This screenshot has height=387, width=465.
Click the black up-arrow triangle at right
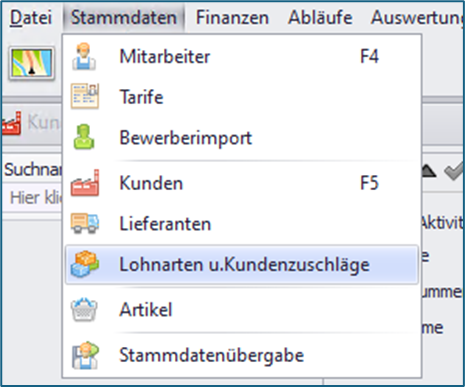coord(429,171)
